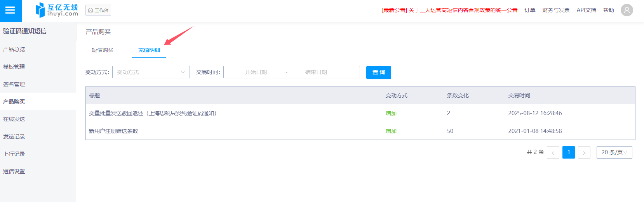
Task: Click the 开始日期 date field
Action: click(256, 72)
